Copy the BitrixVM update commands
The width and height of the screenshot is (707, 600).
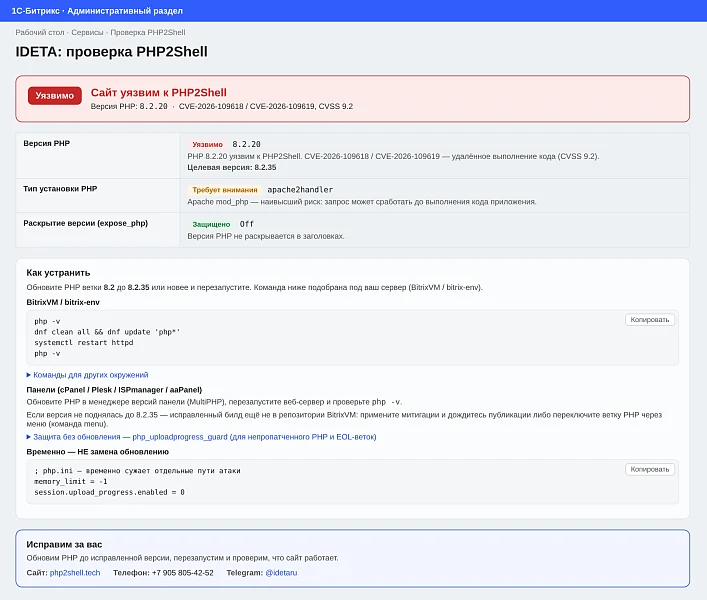(650, 320)
